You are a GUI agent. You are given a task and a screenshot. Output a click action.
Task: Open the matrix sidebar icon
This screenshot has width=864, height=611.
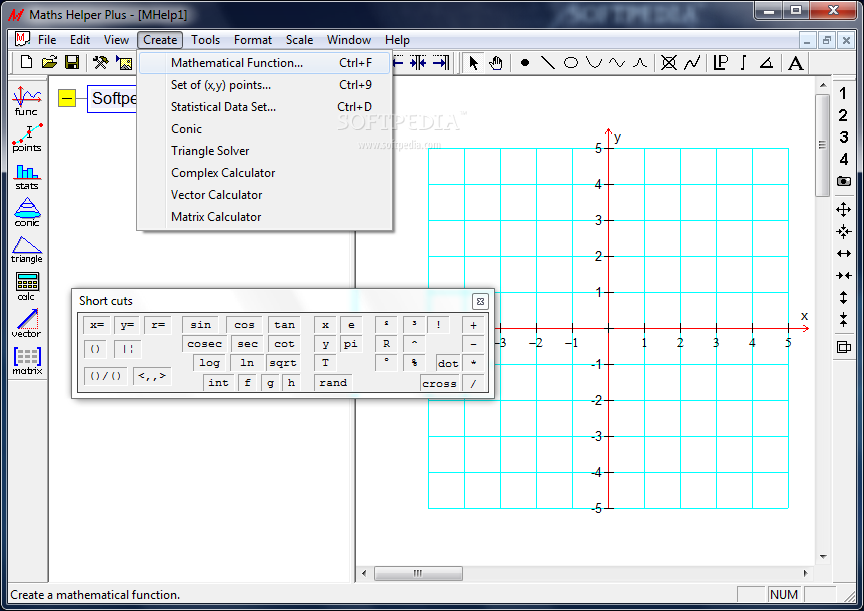point(26,361)
